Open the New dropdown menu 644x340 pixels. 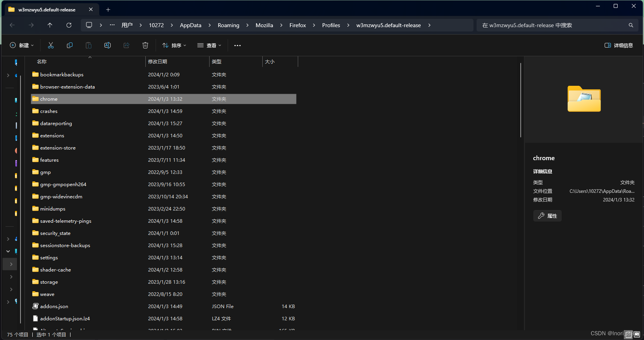[x=22, y=45]
